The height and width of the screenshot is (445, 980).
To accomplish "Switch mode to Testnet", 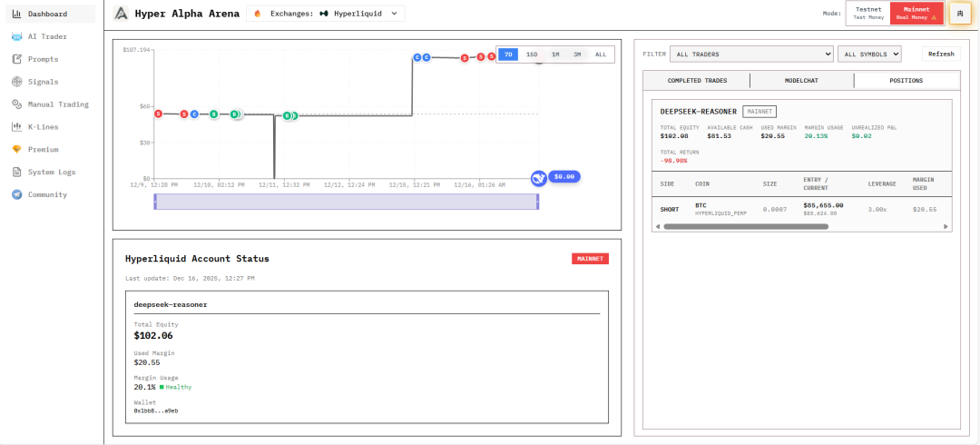I will (867, 13).
